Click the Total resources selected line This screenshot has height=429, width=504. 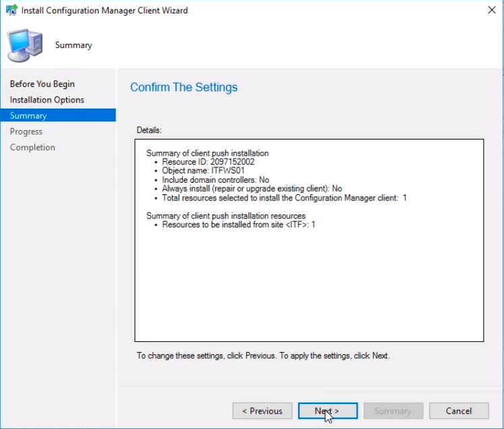point(284,198)
